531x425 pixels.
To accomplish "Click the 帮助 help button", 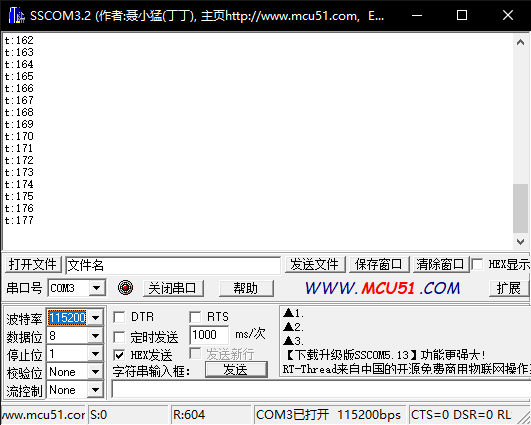I will tap(246, 288).
